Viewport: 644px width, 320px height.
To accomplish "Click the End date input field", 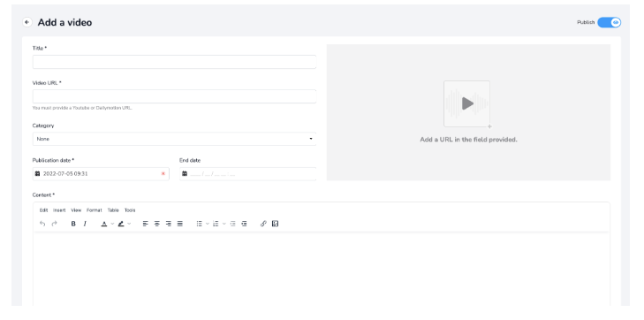I will (247, 174).
